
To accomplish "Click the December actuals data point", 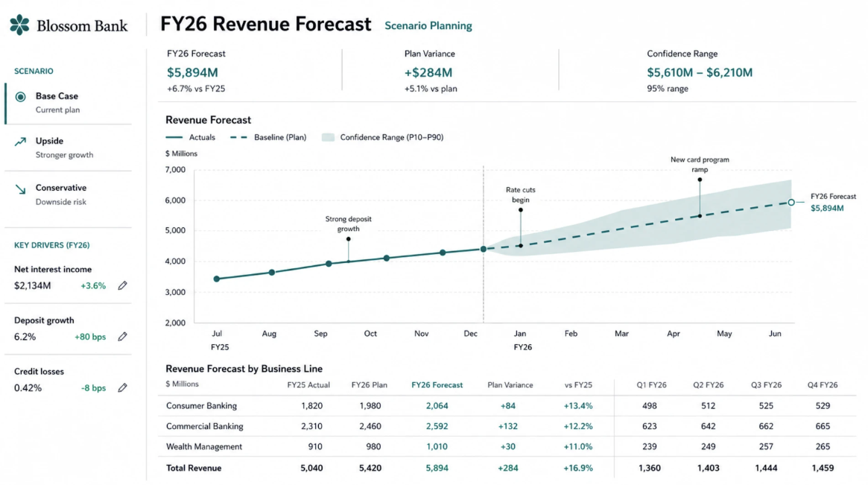I will pos(484,249).
